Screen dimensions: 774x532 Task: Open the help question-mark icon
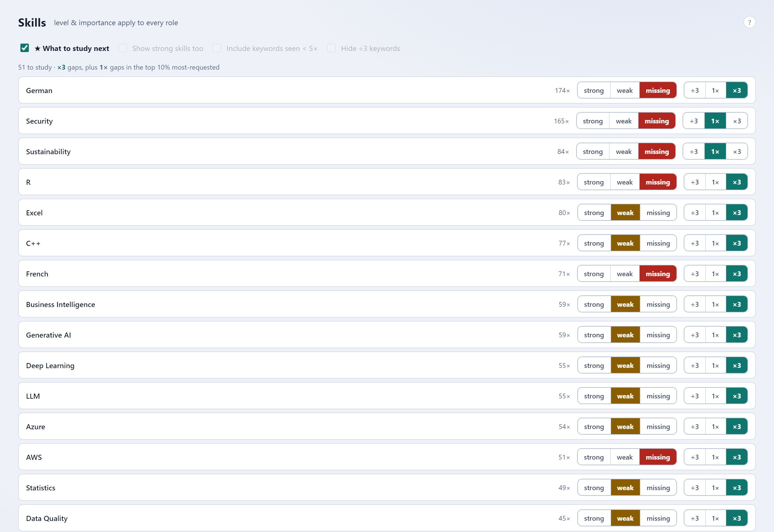point(749,22)
